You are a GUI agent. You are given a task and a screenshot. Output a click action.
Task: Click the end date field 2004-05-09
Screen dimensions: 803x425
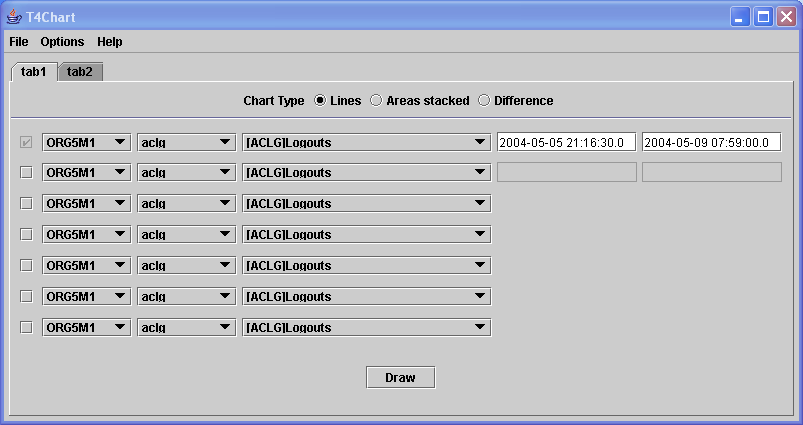pyautogui.click(x=711, y=142)
